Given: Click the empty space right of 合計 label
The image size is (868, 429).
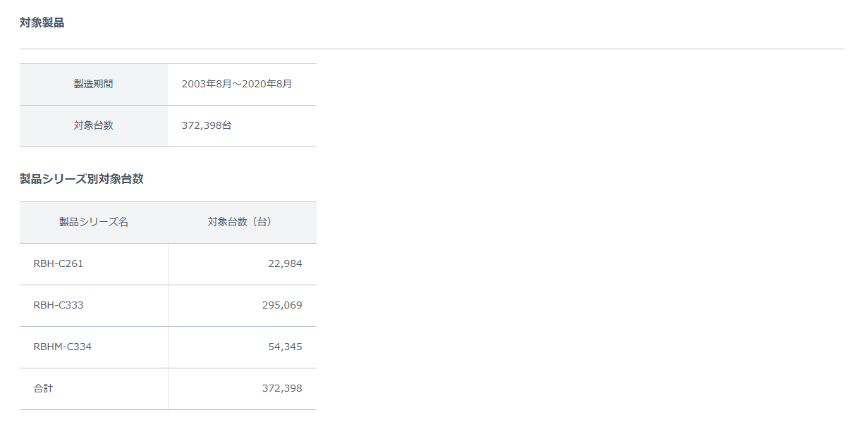Looking at the screenshot, I should click(113, 388).
